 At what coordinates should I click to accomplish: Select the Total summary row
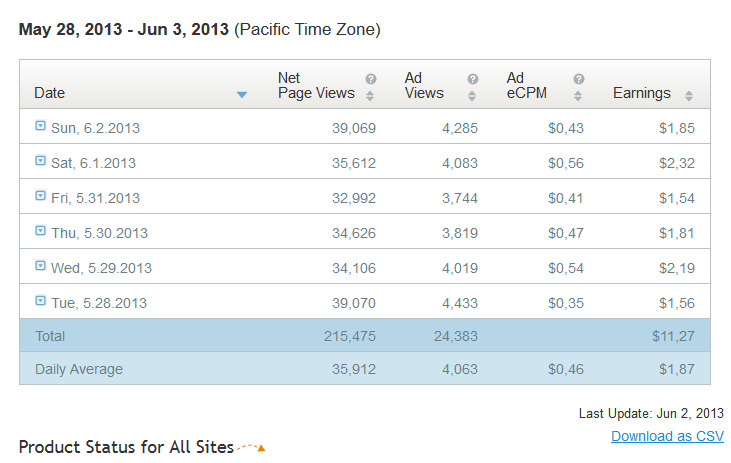[x=364, y=336]
